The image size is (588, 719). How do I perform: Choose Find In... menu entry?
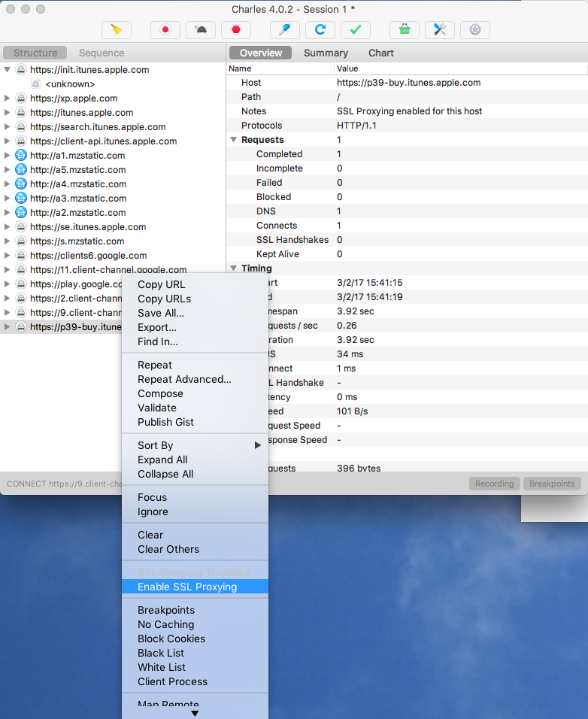click(195, 341)
